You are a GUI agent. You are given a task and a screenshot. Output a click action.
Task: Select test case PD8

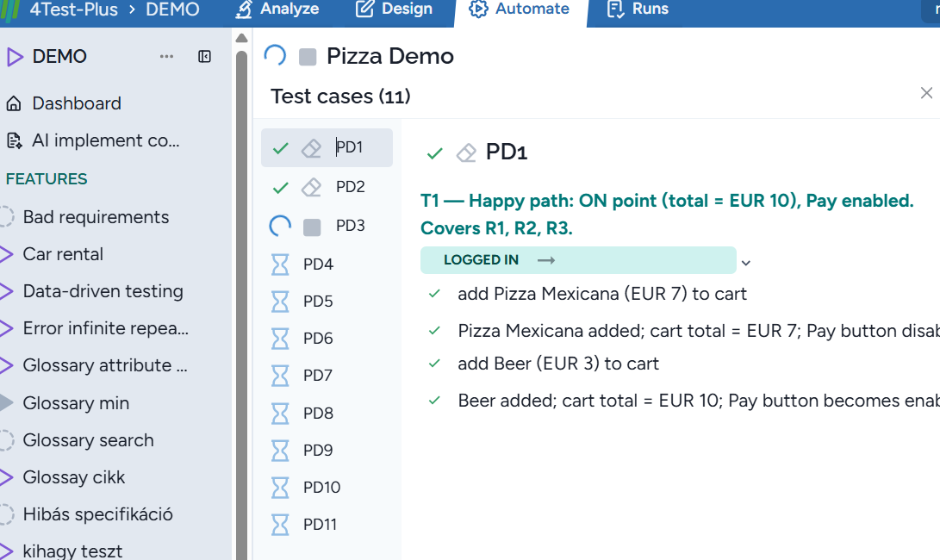pyautogui.click(x=318, y=414)
